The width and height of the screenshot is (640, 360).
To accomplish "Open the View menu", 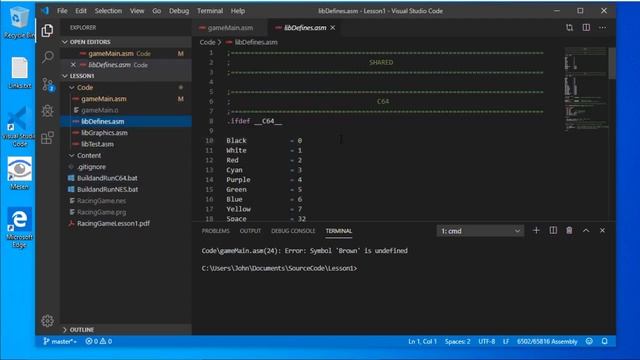I will click(137, 11).
